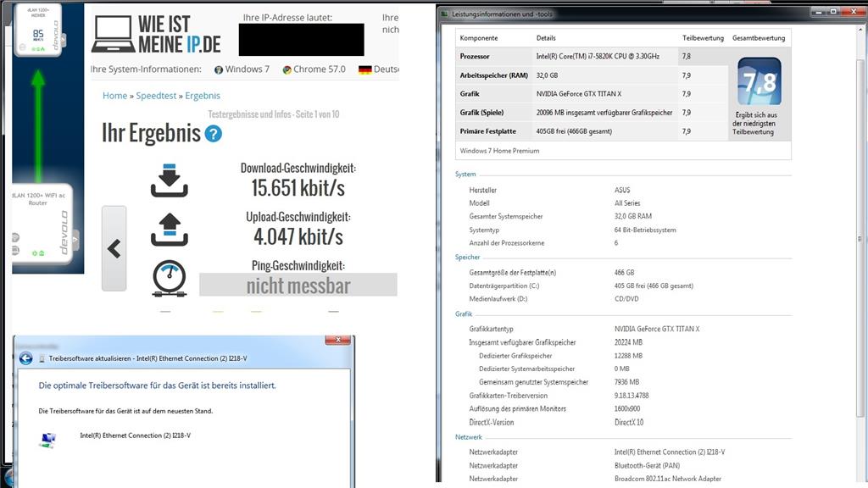Click the Komponente column header
The image size is (868, 488).
point(478,38)
